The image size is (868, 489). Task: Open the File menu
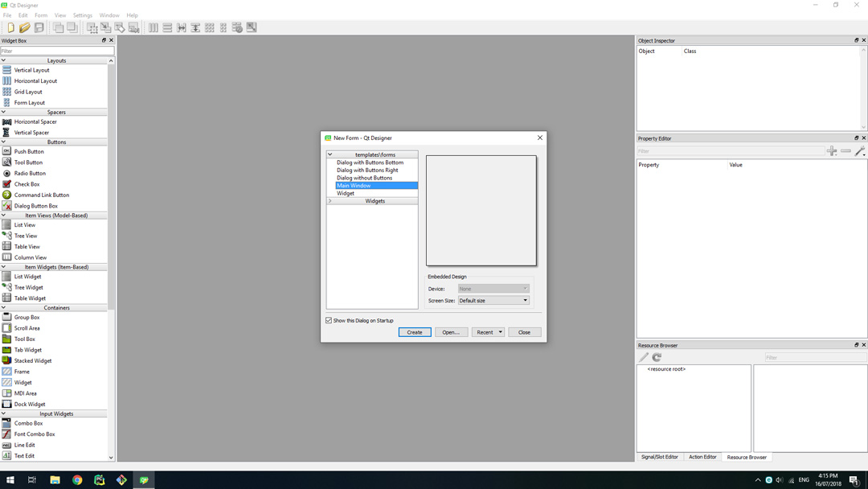click(x=7, y=15)
